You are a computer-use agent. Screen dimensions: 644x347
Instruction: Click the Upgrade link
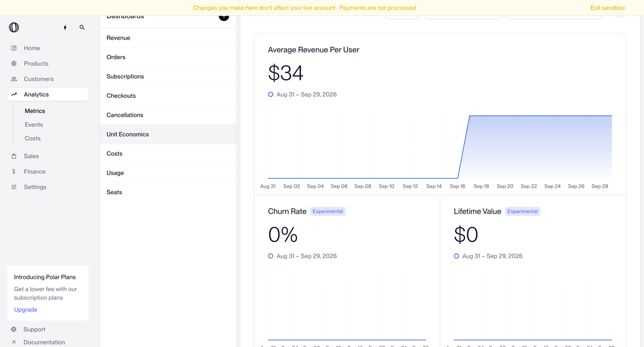[26, 309]
